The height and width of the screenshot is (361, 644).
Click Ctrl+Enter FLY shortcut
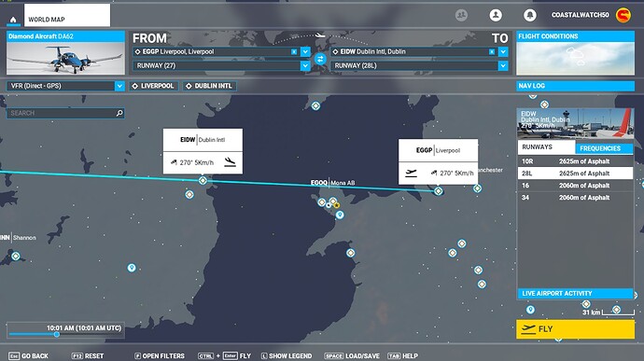pyautogui.click(x=224, y=356)
